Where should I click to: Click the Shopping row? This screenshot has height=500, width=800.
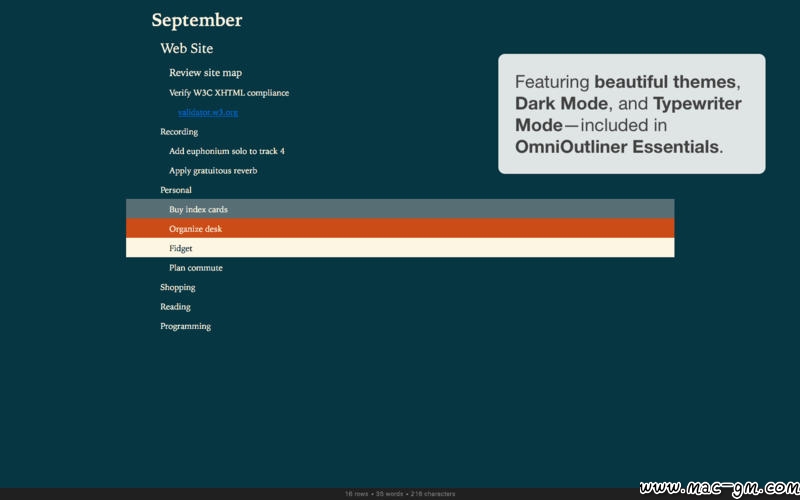pos(178,287)
